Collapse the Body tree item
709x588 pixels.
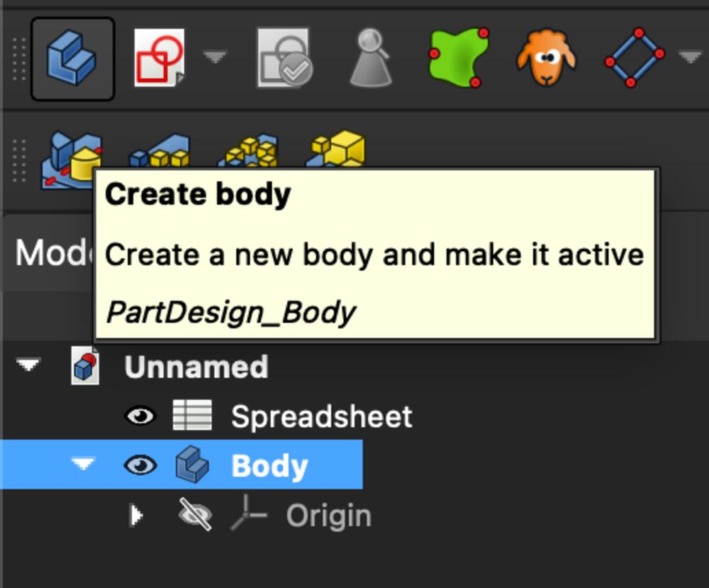click(x=83, y=463)
